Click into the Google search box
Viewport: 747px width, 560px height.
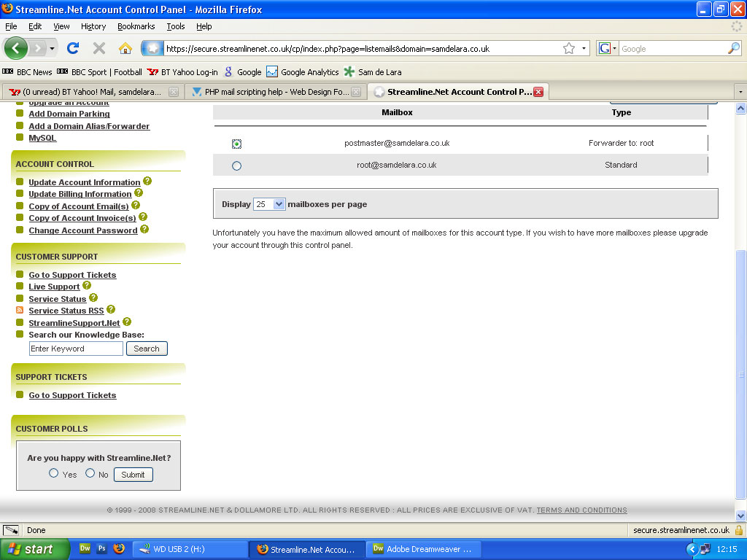673,49
